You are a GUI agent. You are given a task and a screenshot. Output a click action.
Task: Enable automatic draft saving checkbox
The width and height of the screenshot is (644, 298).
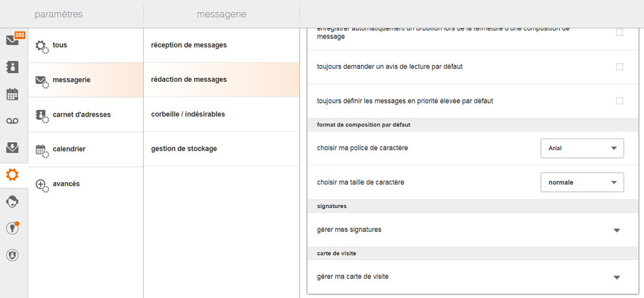620,32
